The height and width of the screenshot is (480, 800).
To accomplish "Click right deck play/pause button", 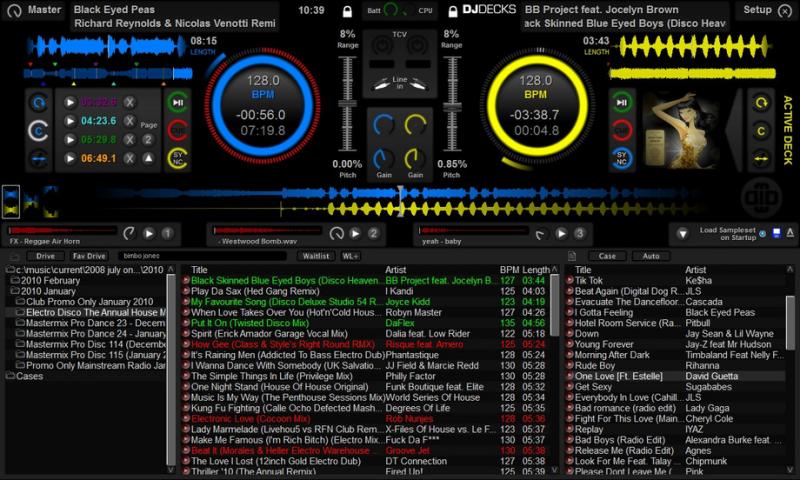I will coord(621,103).
